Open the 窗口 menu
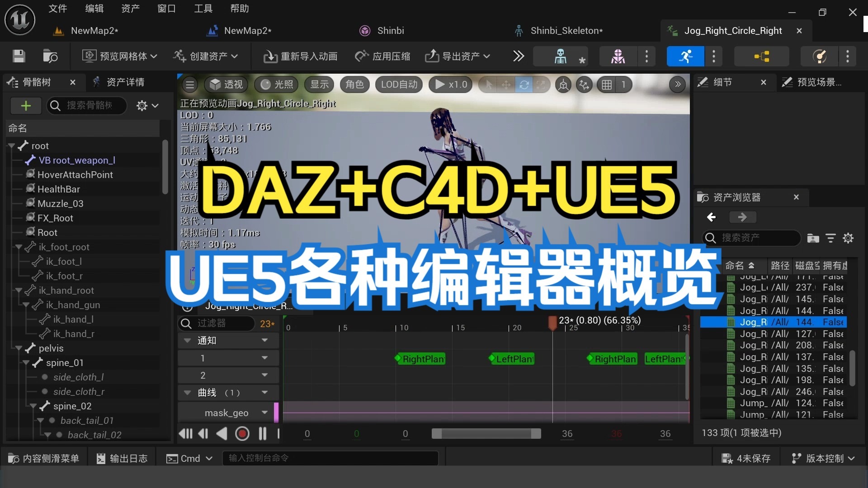Viewport: 868px width, 488px height. (166, 9)
